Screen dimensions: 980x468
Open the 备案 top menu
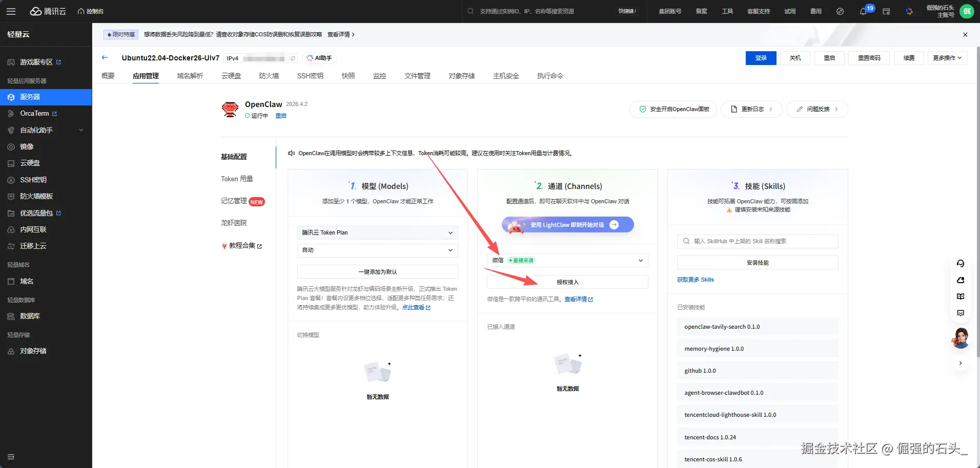click(701, 11)
